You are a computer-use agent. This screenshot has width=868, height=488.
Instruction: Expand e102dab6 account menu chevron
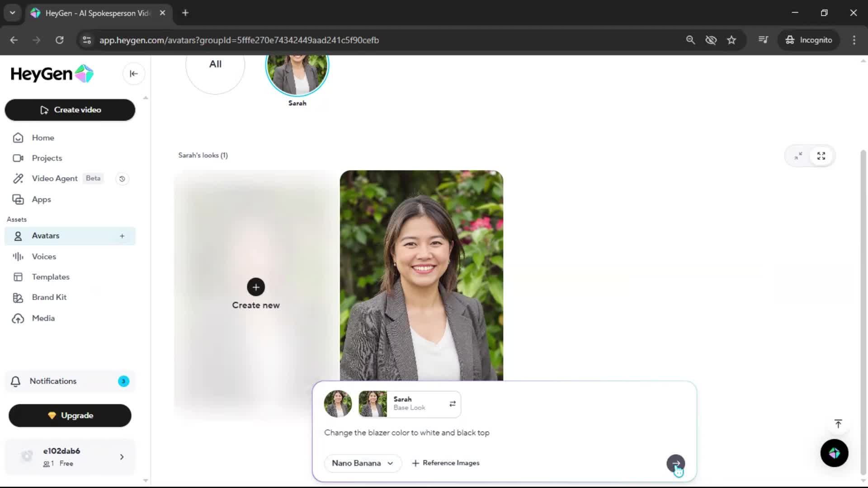point(122,457)
